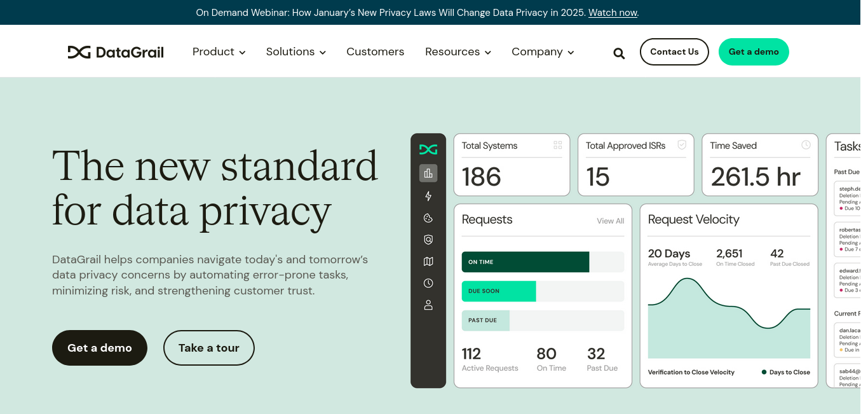Select the bar chart icon in dashboard sidebar
The image size is (868, 414).
tap(428, 173)
